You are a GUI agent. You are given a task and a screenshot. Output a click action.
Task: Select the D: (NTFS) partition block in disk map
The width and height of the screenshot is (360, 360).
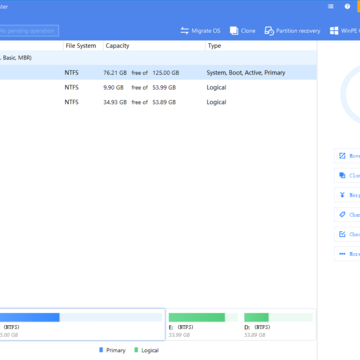point(279,325)
